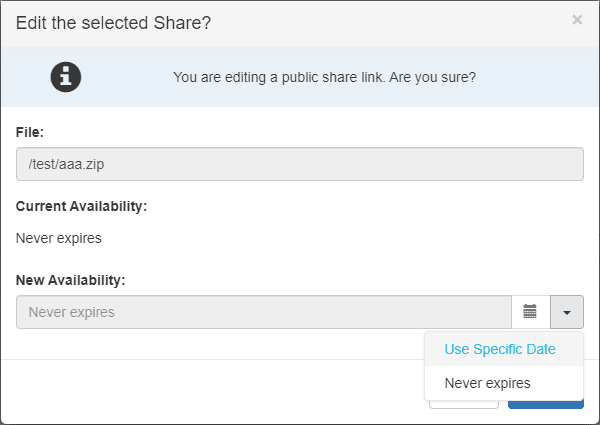
Task: Select Never expires from dropdown menu
Action: coord(488,383)
